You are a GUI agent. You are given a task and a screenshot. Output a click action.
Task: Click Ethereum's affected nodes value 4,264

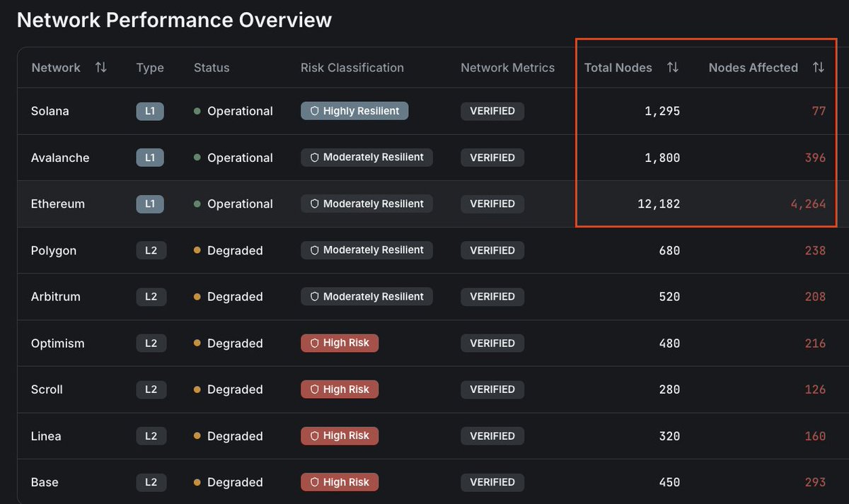(x=808, y=204)
